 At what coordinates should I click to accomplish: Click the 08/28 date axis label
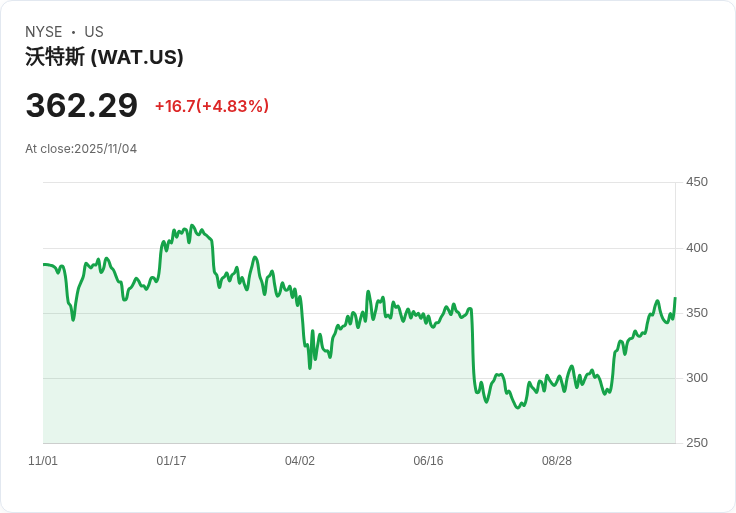coord(557,461)
